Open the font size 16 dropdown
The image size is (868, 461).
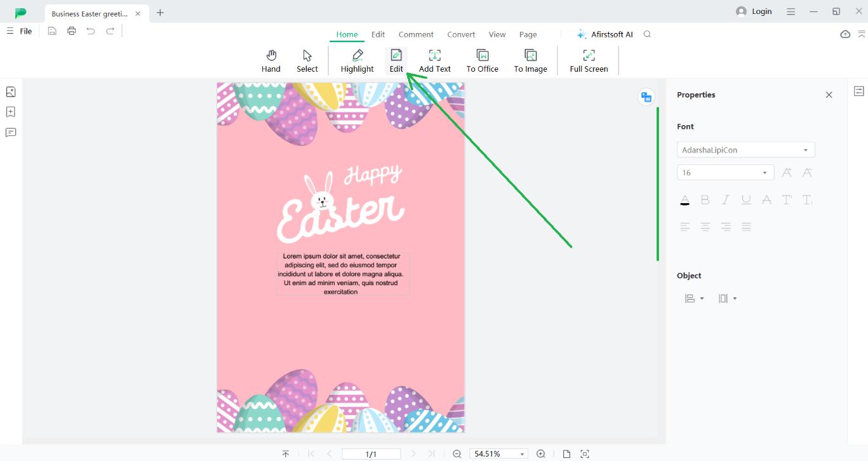[x=725, y=173]
